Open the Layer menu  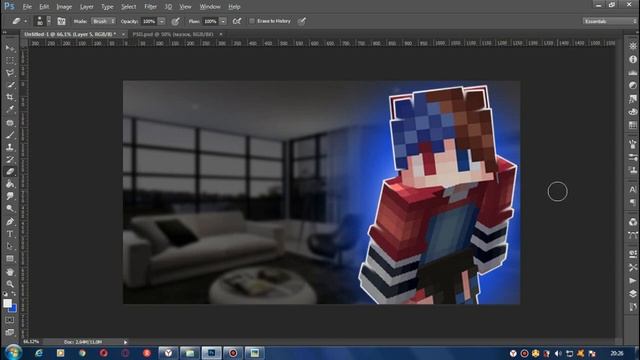(87, 7)
